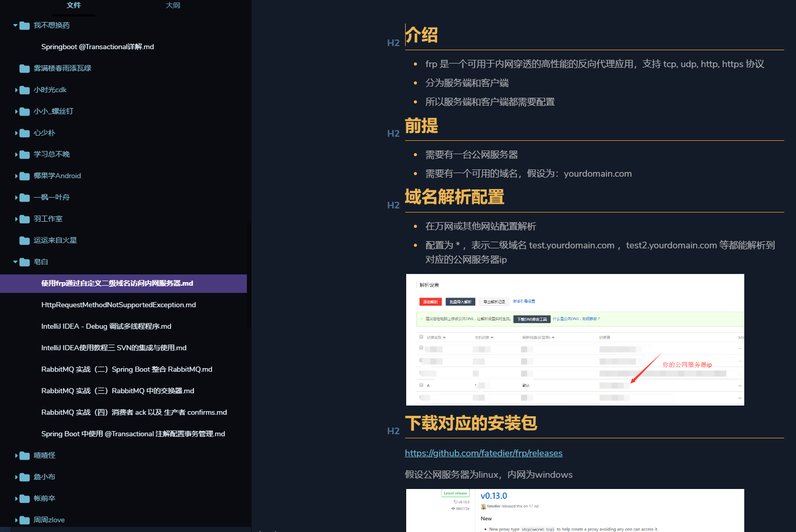Click the 学习总不晚 folder icon
The width and height of the screenshot is (796, 532).
[x=25, y=155]
